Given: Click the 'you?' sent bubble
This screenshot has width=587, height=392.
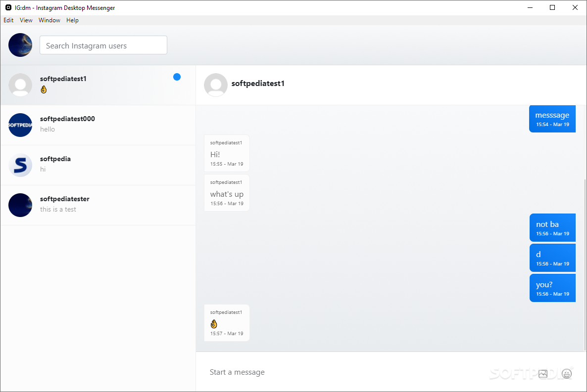Looking at the screenshot, I should 552,288.
